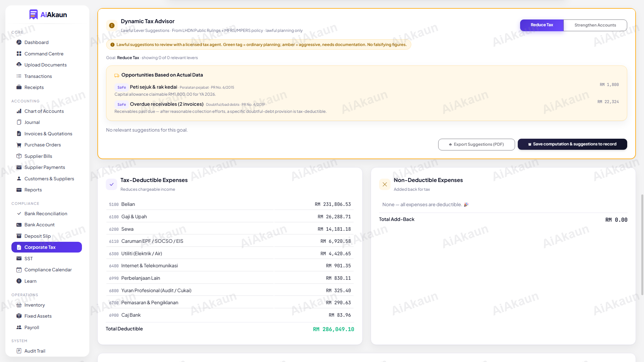Click the Fixed Assets cube icon

click(19, 316)
